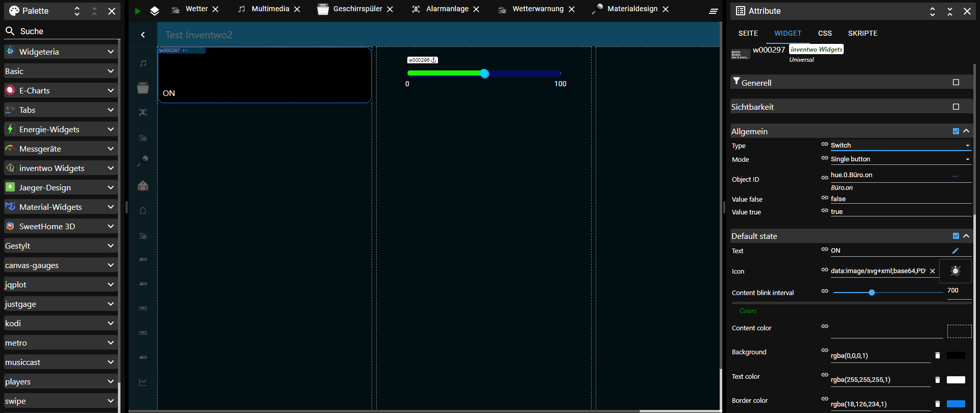Open the sun icon preview picker

point(955,271)
